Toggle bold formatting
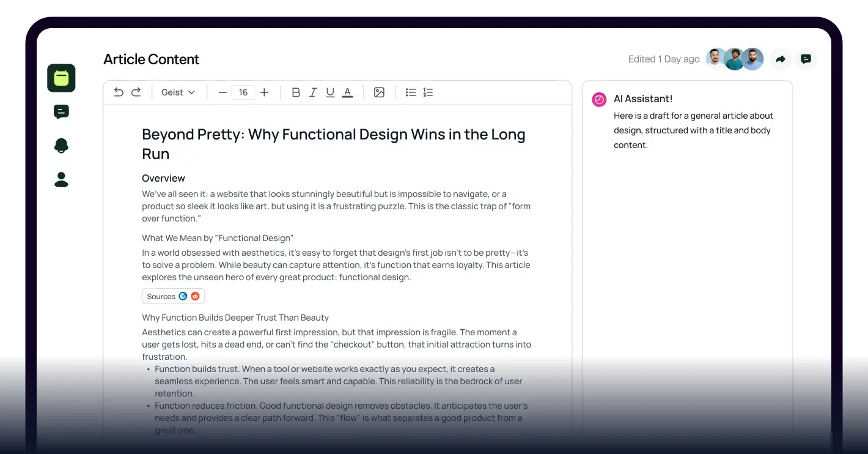868x454 pixels. (x=296, y=92)
